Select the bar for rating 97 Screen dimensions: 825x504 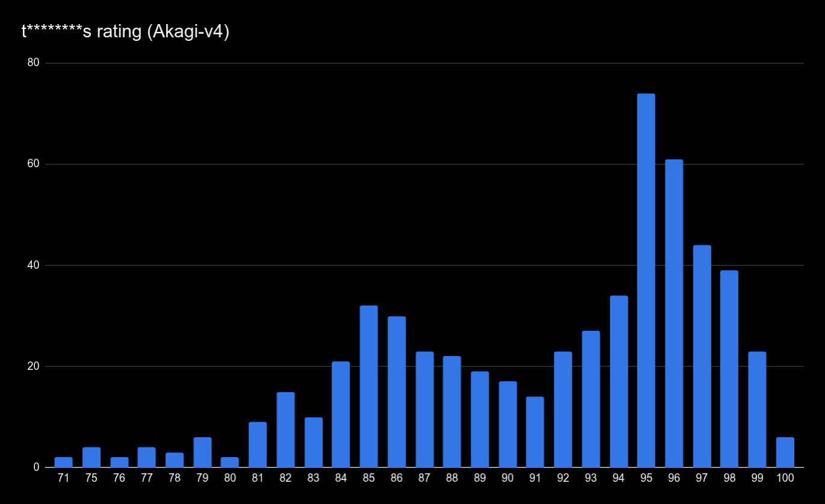702,356
